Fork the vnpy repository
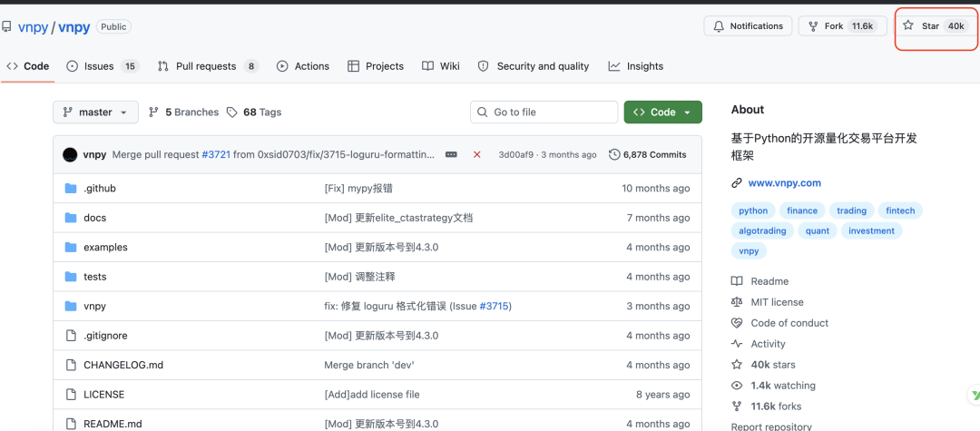The image size is (980, 431). click(x=842, y=26)
